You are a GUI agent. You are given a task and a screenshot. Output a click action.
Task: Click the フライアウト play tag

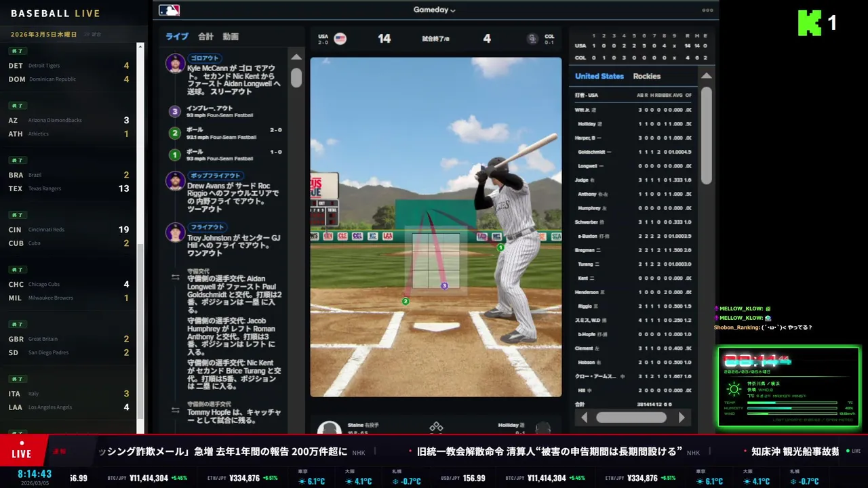(208, 227)
